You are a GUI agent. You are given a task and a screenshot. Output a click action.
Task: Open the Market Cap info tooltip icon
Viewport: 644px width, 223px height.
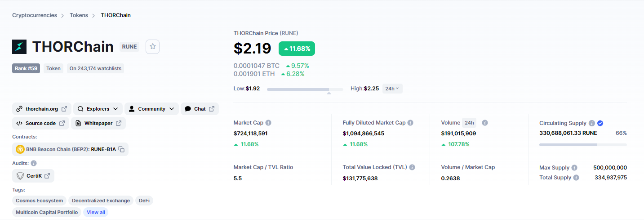(268, 123)
